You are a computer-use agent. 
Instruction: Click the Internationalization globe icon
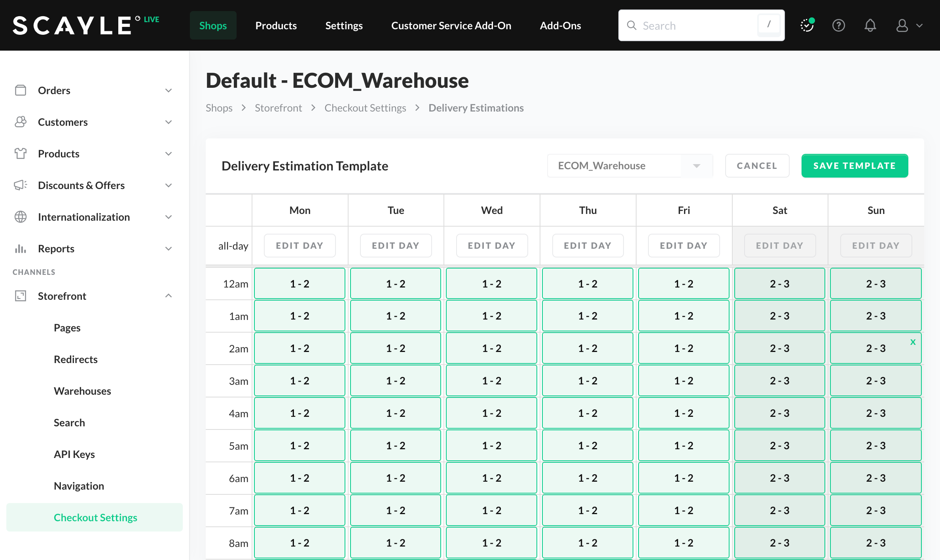[x=21, y=217]
